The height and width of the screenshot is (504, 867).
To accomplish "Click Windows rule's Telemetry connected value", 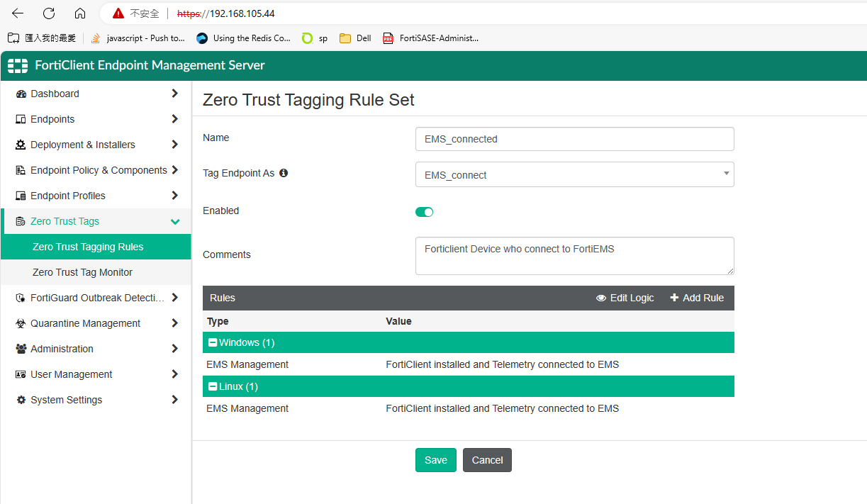I will coord(502,364).
